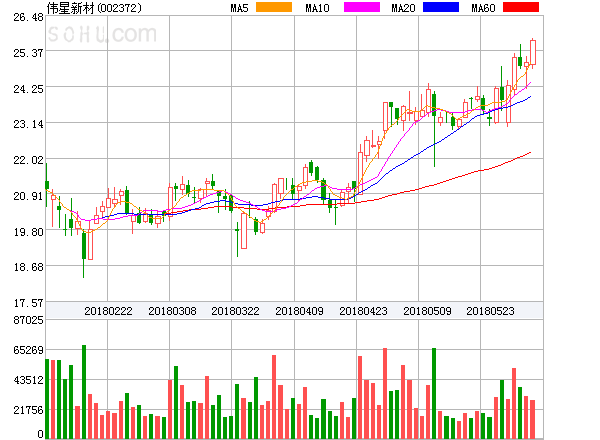This screenshot has width=600, height=440.
Task: Click the MA5 legend label
Action: tap(239, 8)
